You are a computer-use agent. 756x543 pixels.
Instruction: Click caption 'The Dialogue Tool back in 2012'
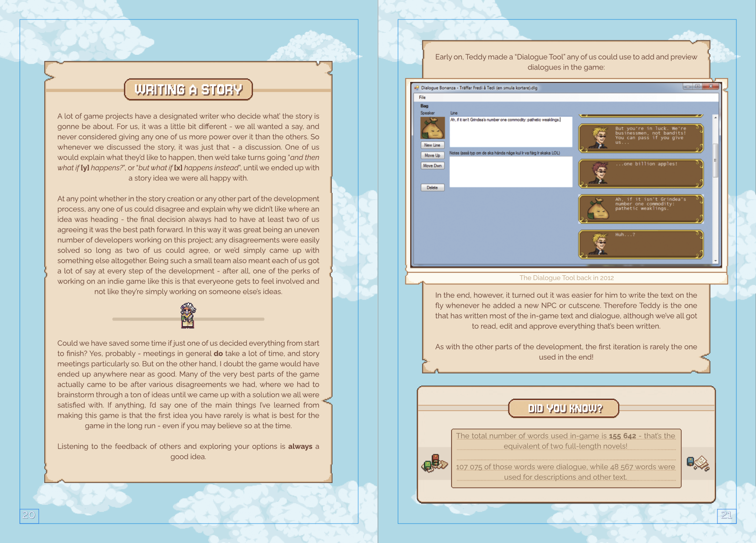tap(566, 278)
